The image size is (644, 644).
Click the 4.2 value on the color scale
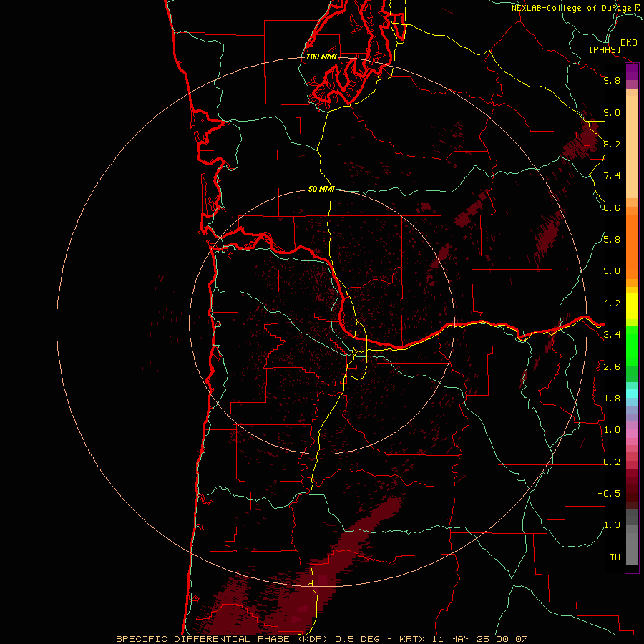[x=612, y=303]
